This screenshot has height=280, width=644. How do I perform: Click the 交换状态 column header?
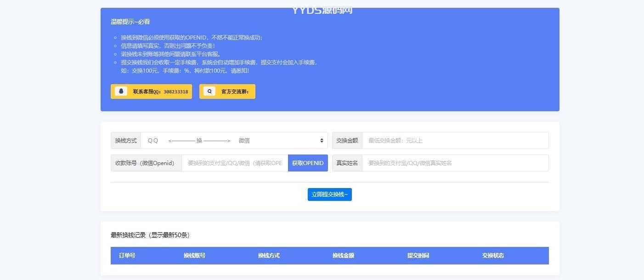coord(493,255)
